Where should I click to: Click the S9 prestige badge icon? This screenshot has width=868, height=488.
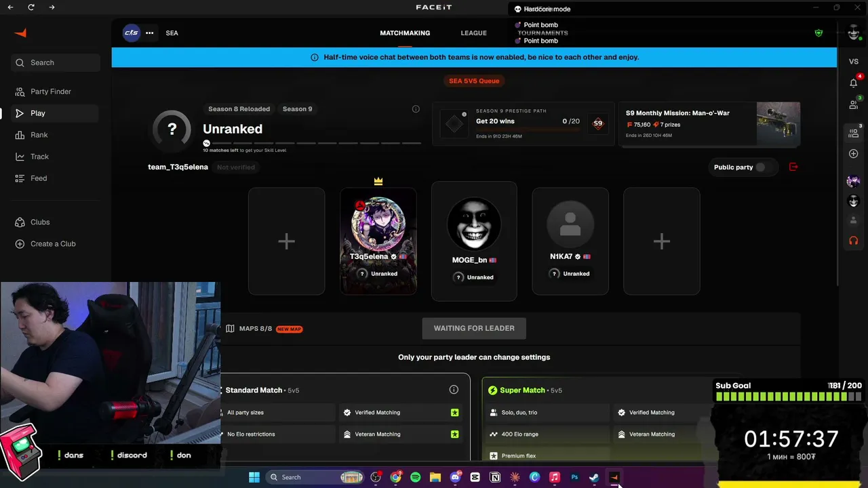[x=597, y=123]
